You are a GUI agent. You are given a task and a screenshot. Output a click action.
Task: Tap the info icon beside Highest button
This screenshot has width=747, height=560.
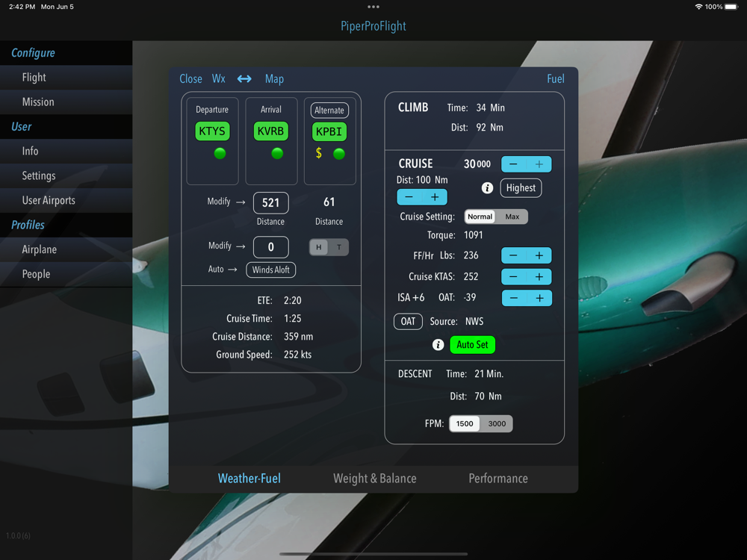pos(487,188)
